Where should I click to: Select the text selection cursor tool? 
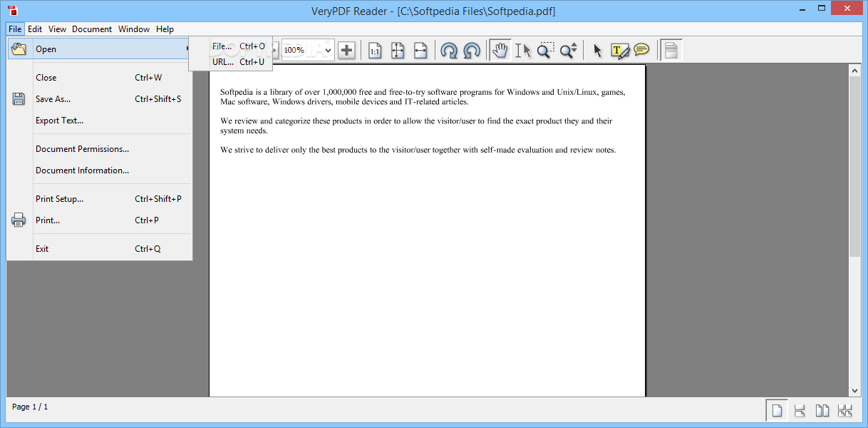coord(523,50)
